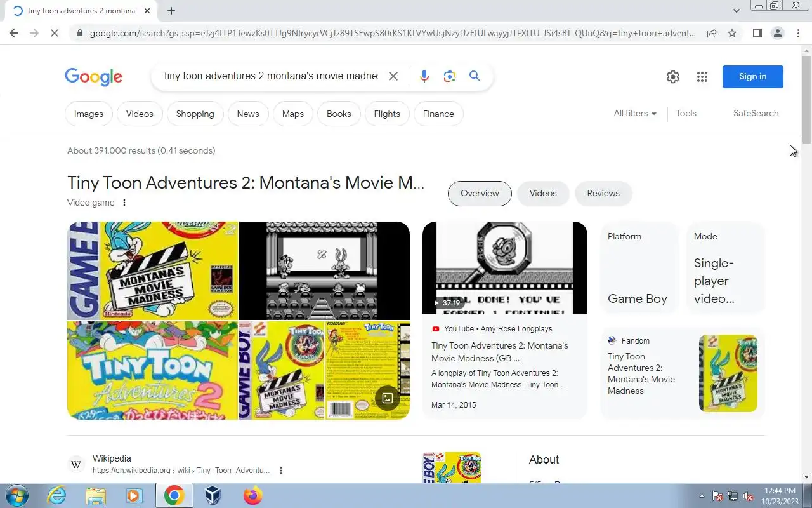The width and height of the screenshot is (812, 508).
Task: Click the Google logo
Action: click(x=93, y=77)
